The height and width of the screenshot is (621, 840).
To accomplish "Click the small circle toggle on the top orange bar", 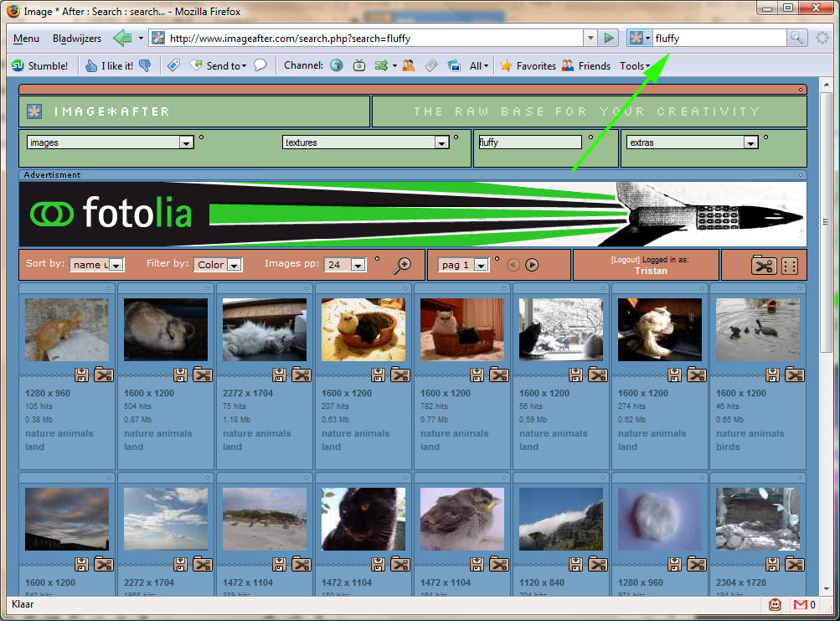I will click(x=801, y=90).
